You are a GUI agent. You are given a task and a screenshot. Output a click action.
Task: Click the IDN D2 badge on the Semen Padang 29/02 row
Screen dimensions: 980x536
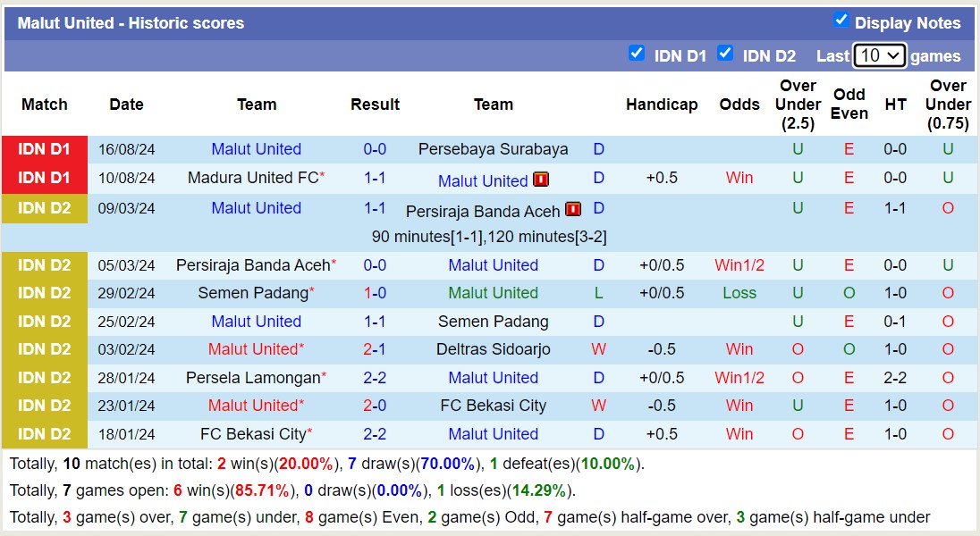44,292
